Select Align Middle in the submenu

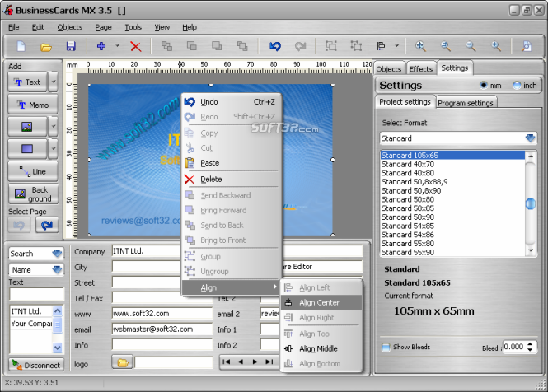point(321,348)
